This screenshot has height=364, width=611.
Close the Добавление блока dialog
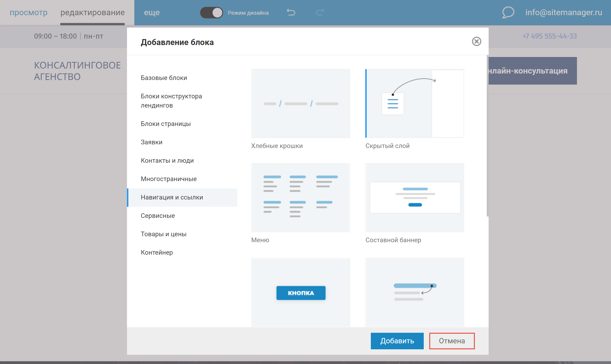coord(476,41)
